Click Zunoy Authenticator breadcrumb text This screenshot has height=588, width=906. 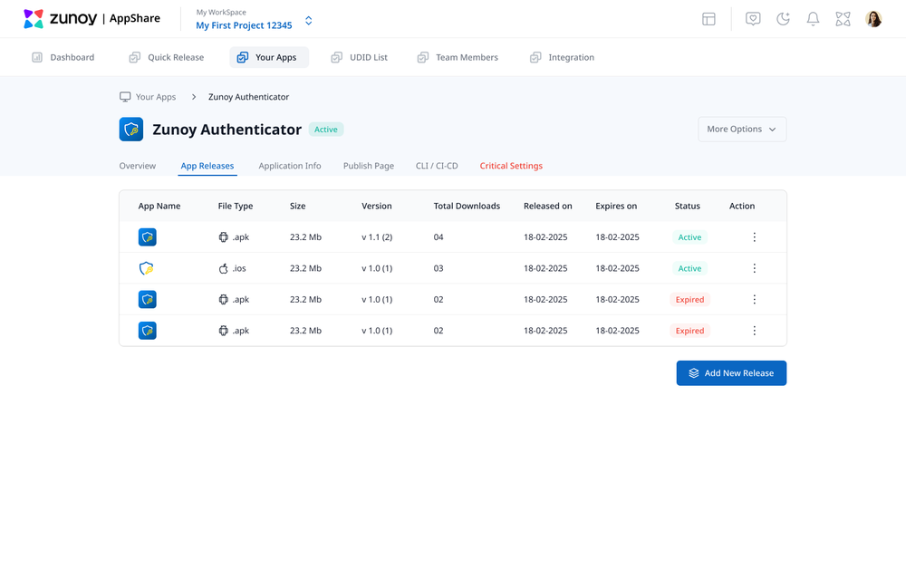tap(248, 97)
